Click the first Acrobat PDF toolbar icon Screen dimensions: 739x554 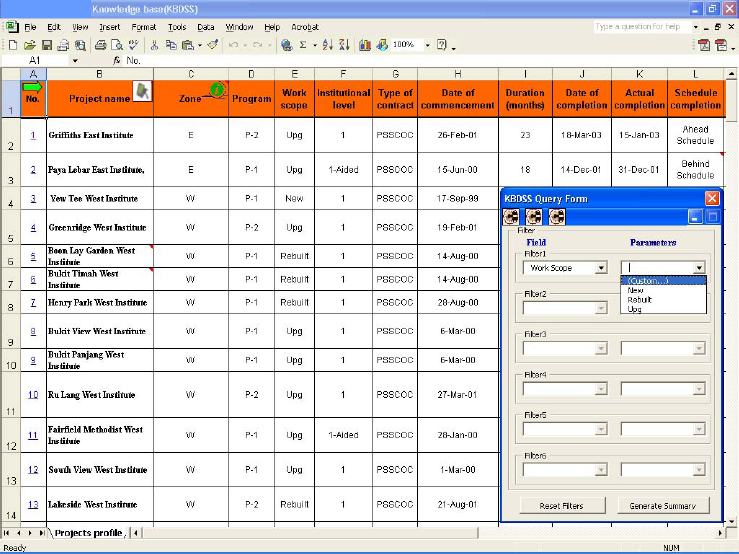coord(704,45)
